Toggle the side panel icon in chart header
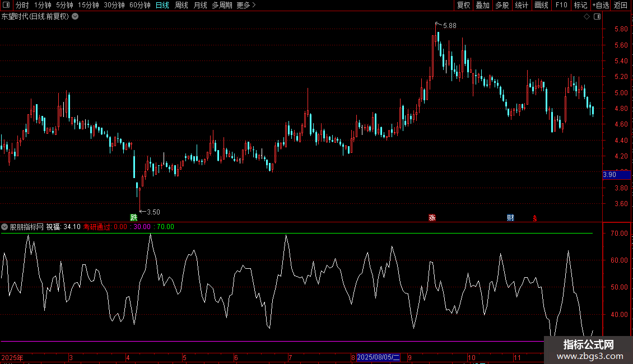Screen dimensions: 633x364 pyautogui.click(x=597, y=17)
